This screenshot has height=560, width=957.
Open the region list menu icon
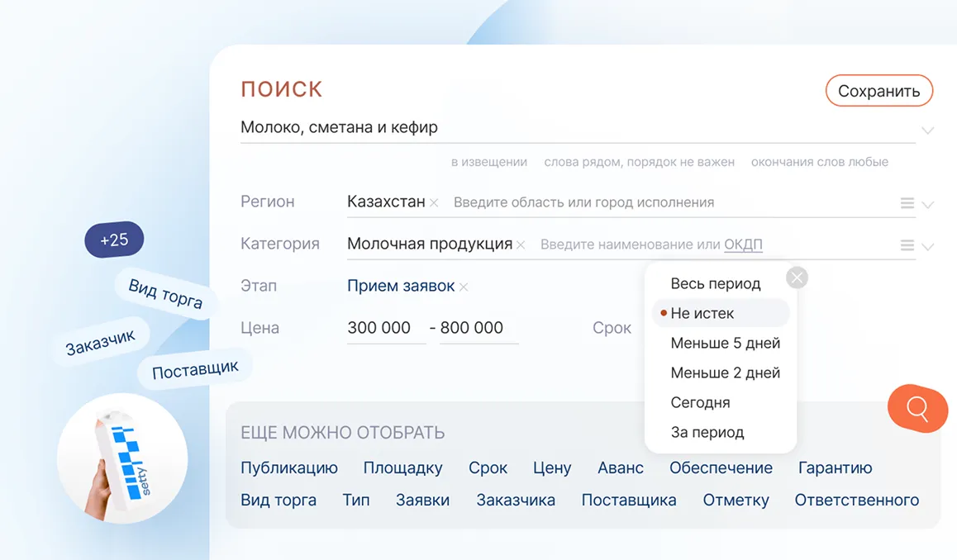(907, 203)
